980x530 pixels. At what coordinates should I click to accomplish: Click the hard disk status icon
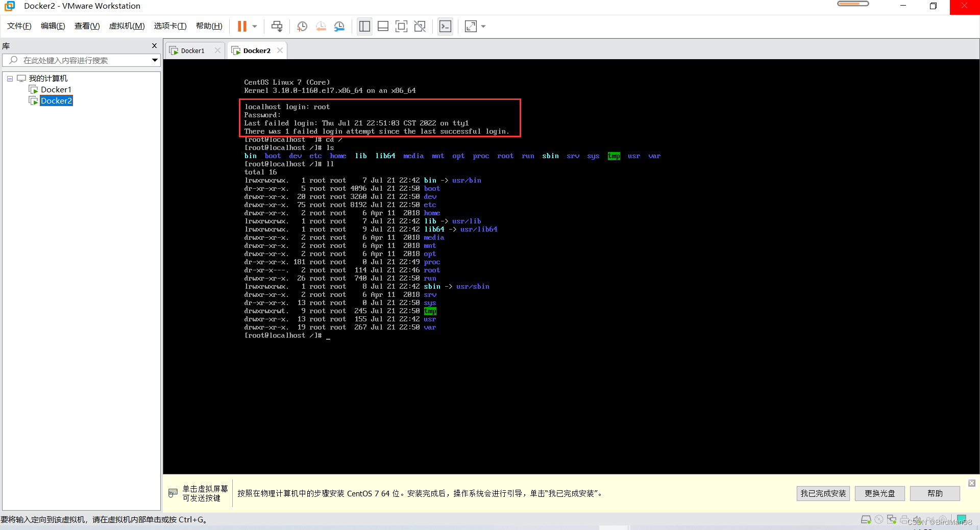[x=866, y=520]
